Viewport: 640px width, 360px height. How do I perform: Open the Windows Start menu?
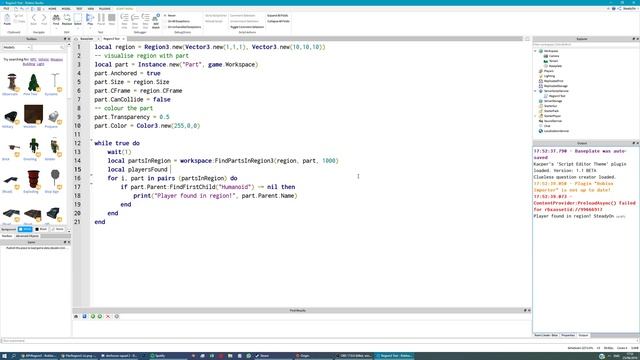coord(4,356)
